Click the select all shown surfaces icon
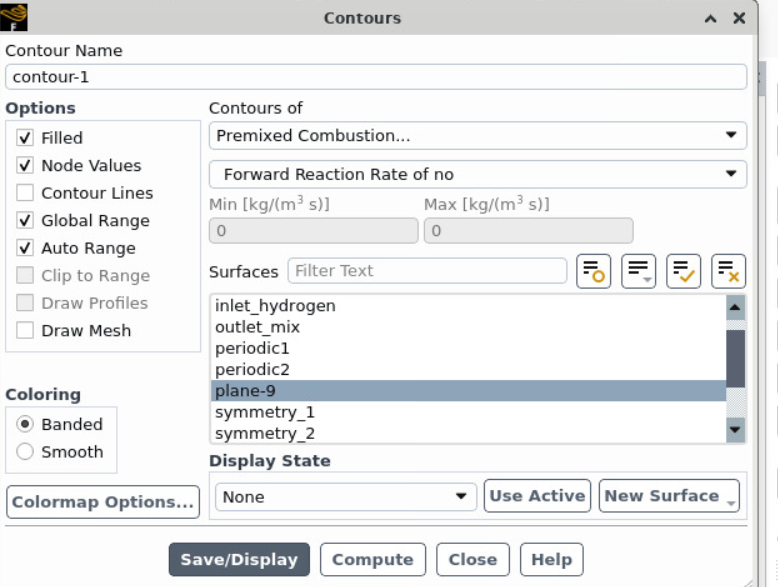The width and height of the screenshot is (778, 587). [683, 271]
